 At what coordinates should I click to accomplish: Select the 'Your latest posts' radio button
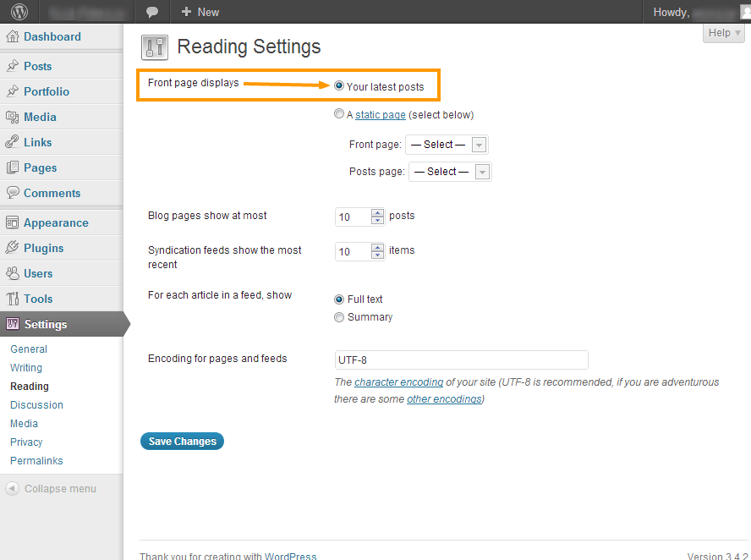click(x=339, y=86)
